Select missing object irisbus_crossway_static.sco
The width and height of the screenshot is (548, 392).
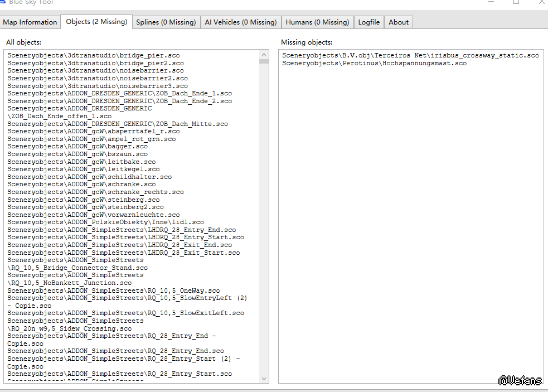pos(410,55)
